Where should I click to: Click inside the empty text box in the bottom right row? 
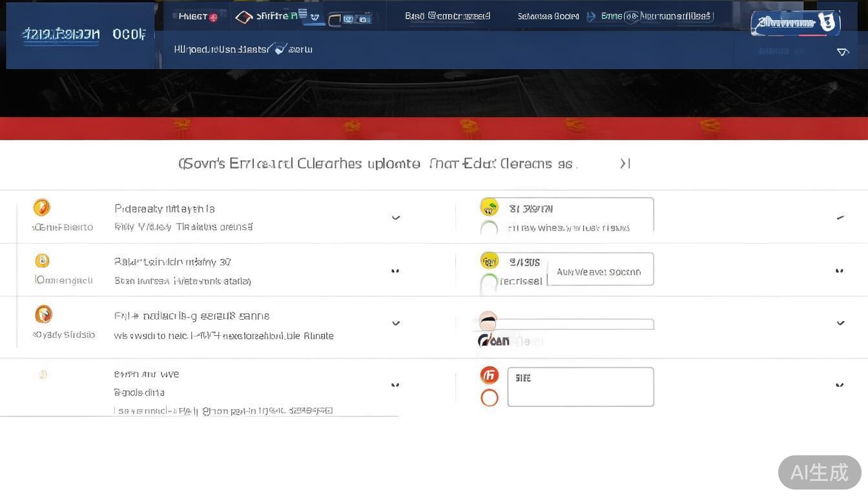point(580,387)
